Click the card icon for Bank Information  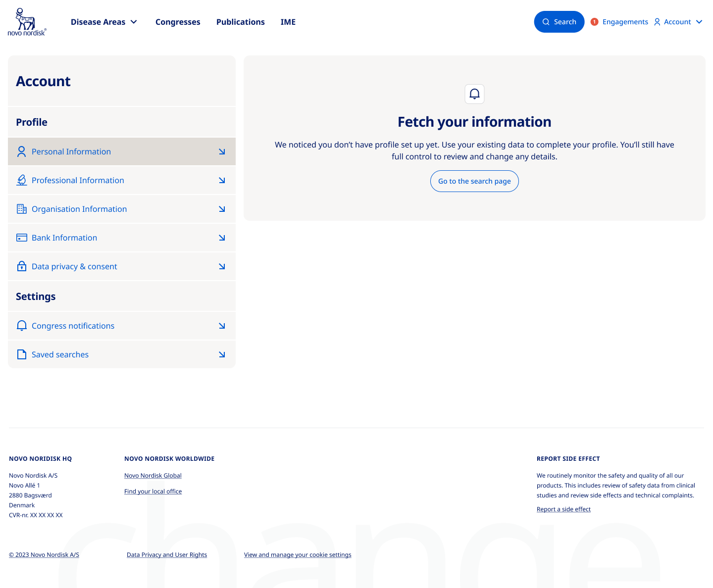click(x=21, y=238)
